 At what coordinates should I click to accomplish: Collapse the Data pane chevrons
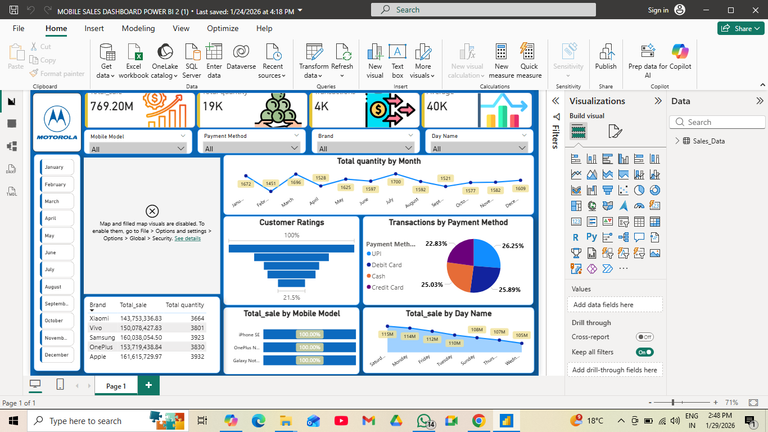[759, 101]
